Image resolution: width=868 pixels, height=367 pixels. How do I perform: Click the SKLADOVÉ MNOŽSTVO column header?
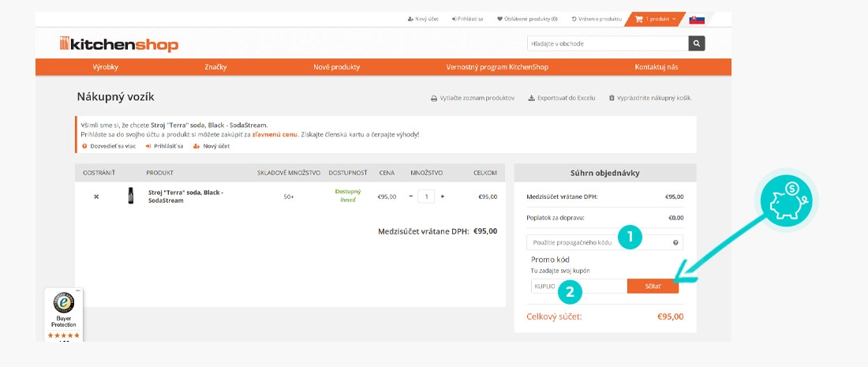tap(289, 173)
